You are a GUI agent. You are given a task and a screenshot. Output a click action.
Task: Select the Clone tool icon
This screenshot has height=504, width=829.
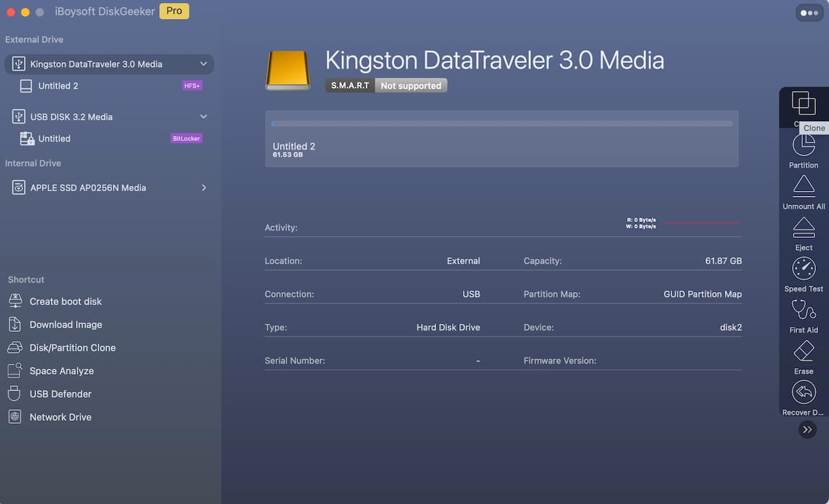pos(803,103)
